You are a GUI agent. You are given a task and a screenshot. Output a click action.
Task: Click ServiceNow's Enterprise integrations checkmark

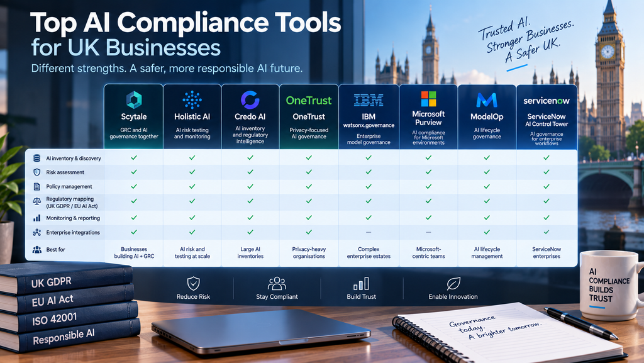tap(547, 232)
